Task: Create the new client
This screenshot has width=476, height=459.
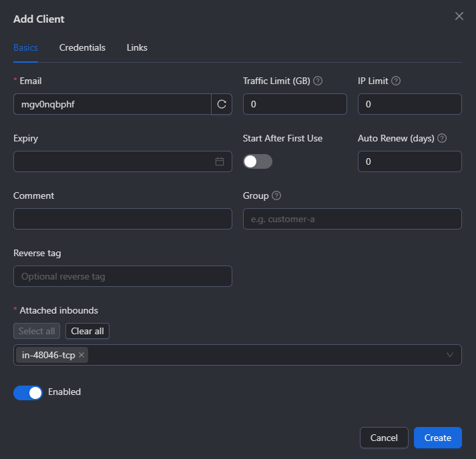Action: (x=438, y=438)
